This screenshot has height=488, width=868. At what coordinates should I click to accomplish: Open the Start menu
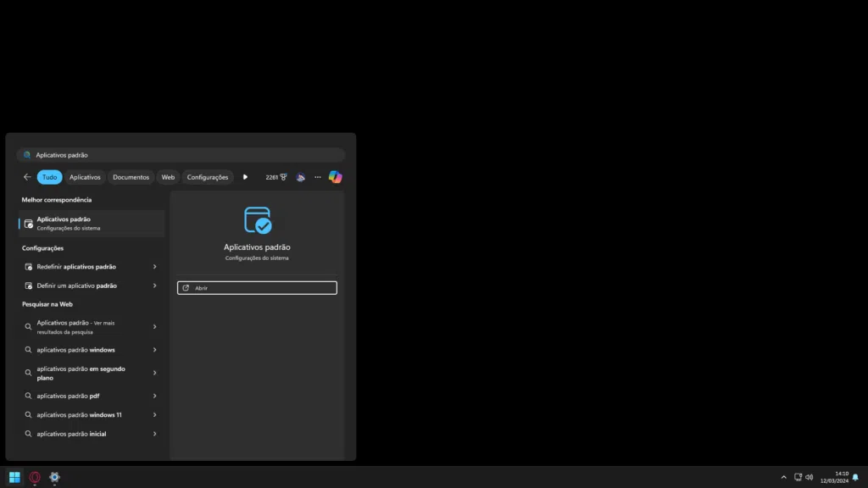(x=15, y=478)
